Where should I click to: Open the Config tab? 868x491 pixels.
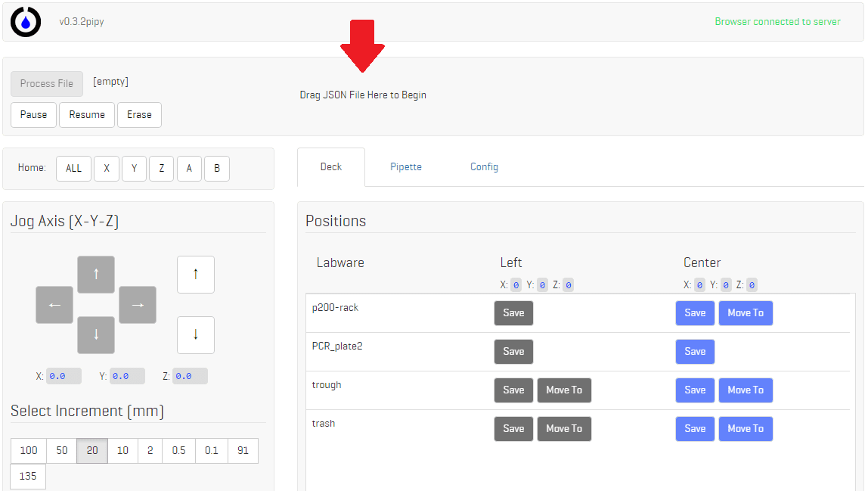[x=484, y=166]
